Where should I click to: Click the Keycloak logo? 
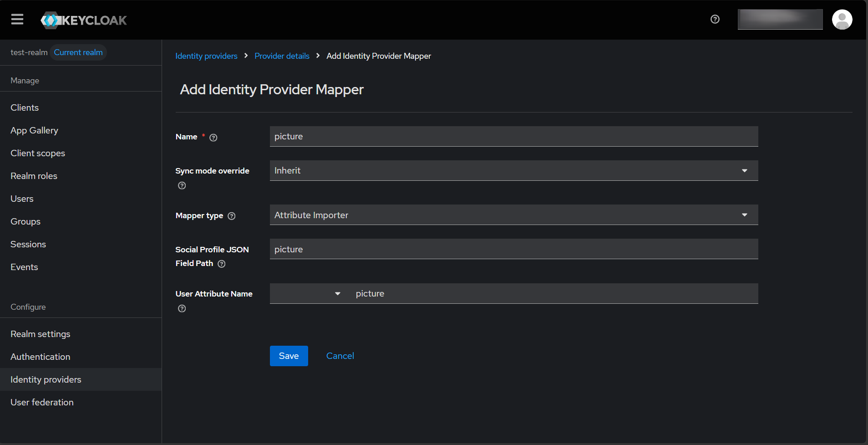coord(84,20)
